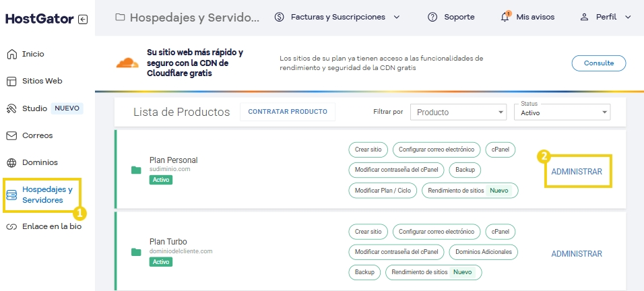Screen dimensions: 644x291
Task: Click the CONTRATAR PRODUCTO button
Action: [x=288, y=112]
